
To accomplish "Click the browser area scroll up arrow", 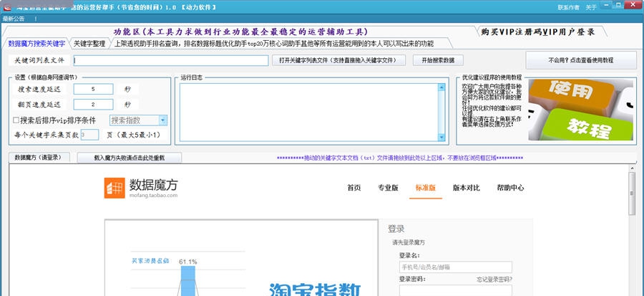I will 632,168.
